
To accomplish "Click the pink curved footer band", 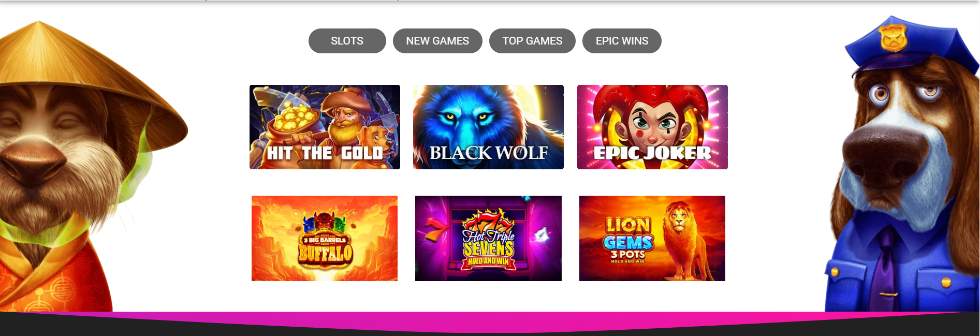I will tap(490, 322).
